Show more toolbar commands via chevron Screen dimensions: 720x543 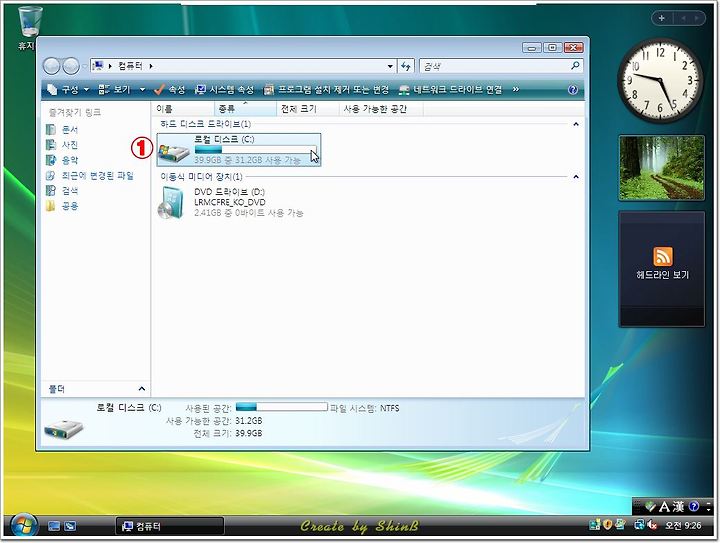coord(516,90)
